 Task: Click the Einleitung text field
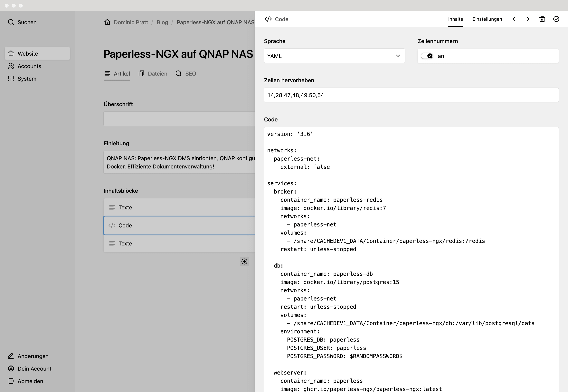(179, 162)
